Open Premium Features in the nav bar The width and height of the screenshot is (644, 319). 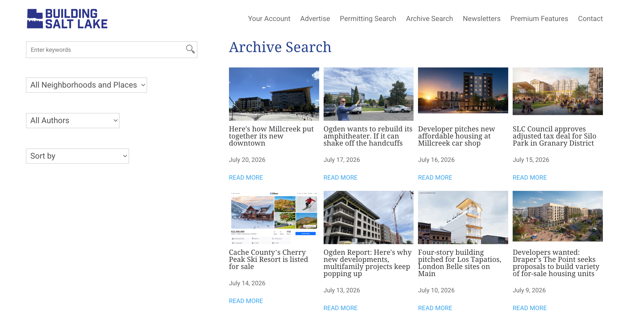coord(539,19)
